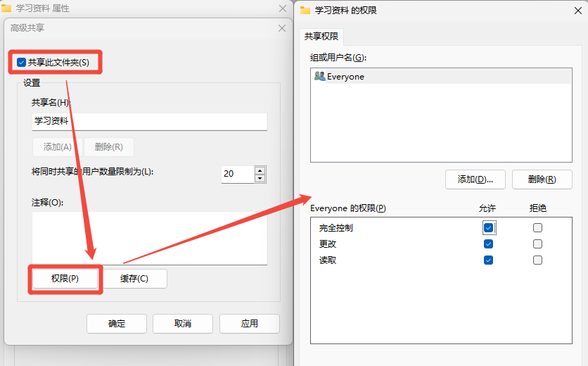Click the 完全控制 permission row label
Screen dimensions: 588x366
[336, 228]
